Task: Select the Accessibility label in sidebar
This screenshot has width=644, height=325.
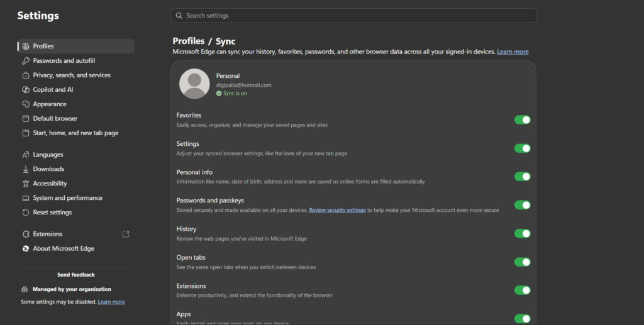Action: point(50,184)
